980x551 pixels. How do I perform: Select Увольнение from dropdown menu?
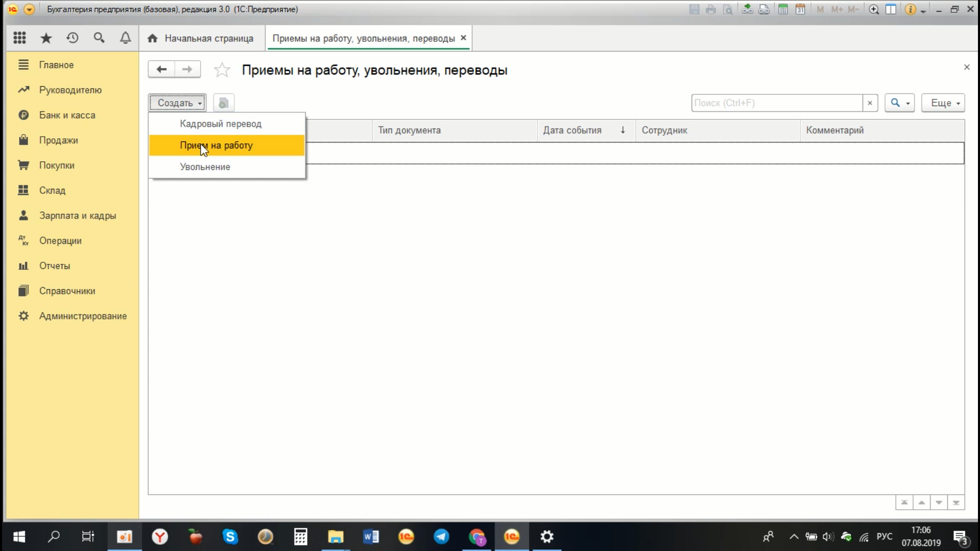pyautogui.click(x=205, y=167)
